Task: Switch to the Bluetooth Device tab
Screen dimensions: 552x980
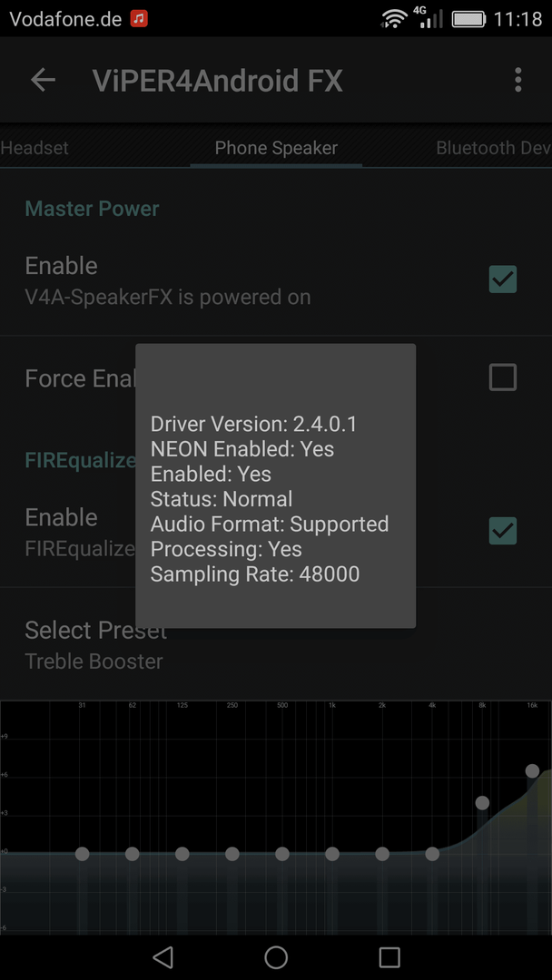Action: point(494,148)
